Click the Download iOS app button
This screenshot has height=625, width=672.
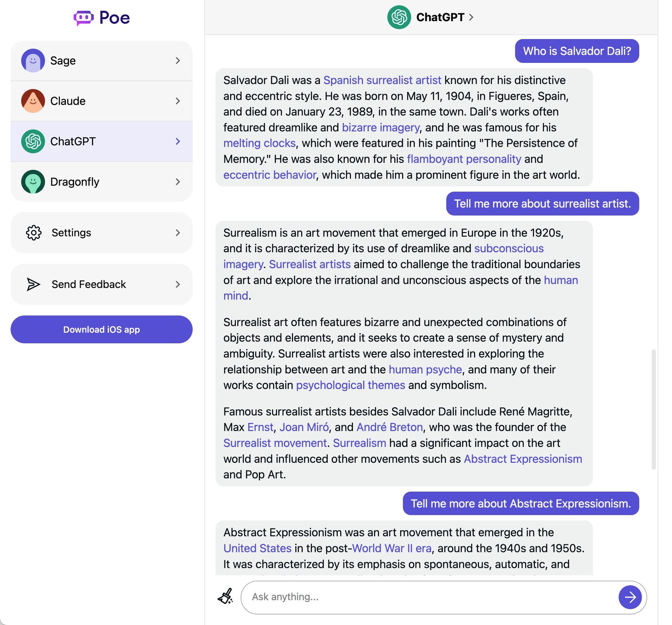[x=101, y=329]
